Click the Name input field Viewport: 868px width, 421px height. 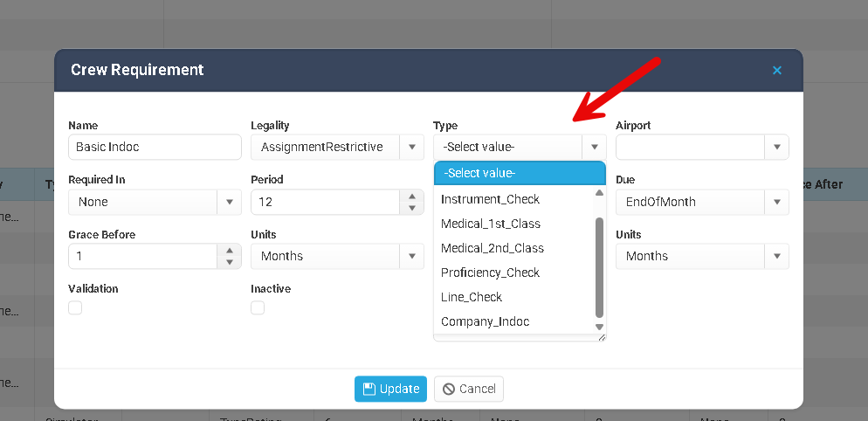click(x=155, y=147)
